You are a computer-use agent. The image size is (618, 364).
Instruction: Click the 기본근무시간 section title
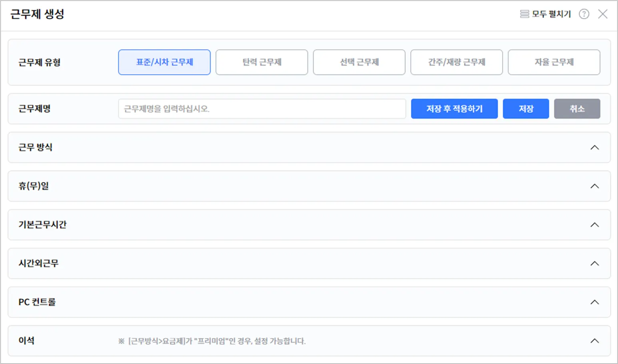[x=42, y=225]
